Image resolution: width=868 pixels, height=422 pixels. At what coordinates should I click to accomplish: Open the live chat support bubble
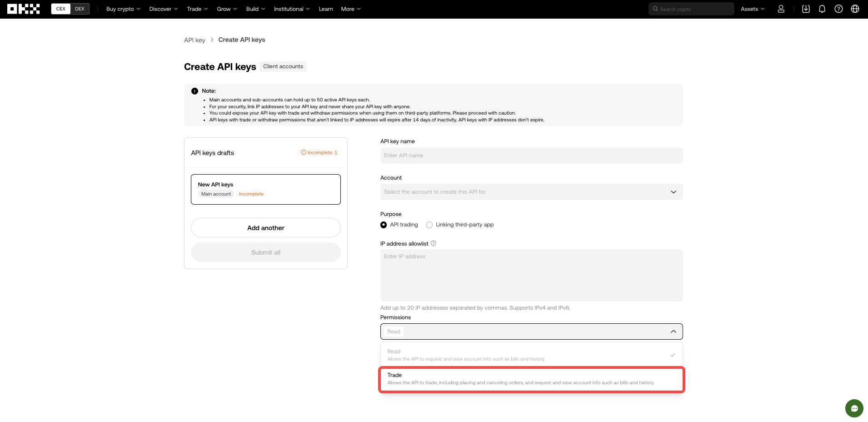pyautogui.click(x=854, y=408)
